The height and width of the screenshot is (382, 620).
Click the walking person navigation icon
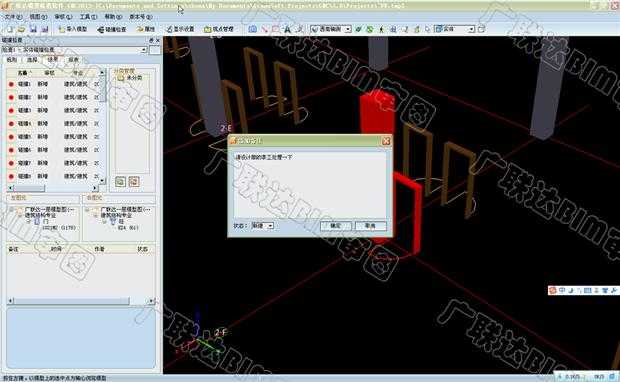[382, 29]
